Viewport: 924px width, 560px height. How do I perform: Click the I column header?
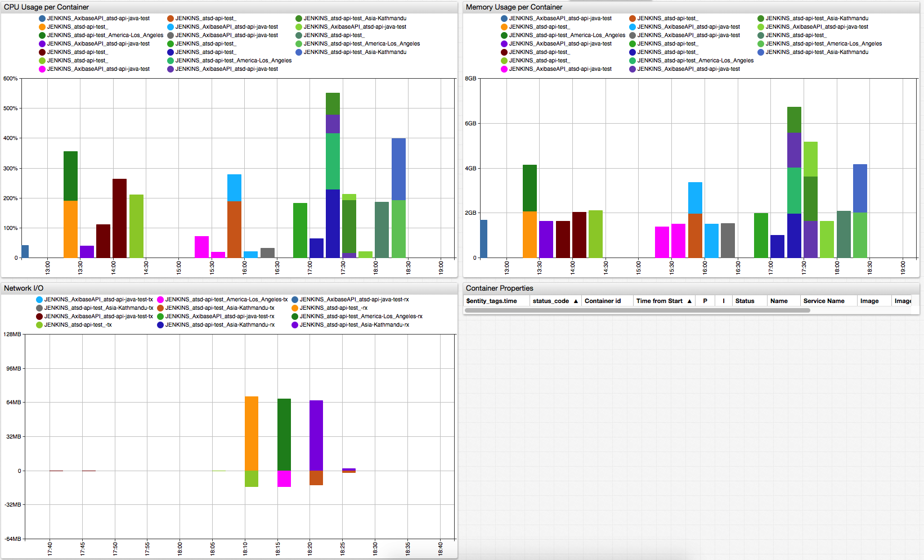pyautogui.click(x=724, y=301)
